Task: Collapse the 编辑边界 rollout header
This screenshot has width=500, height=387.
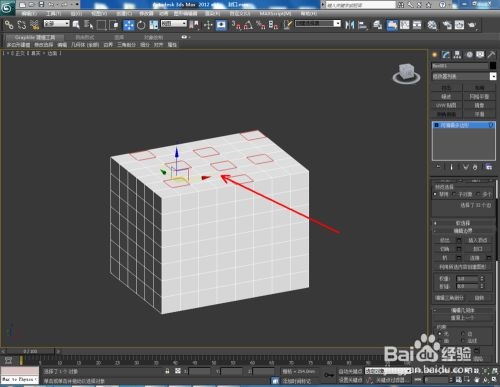Action: point(464,231)
